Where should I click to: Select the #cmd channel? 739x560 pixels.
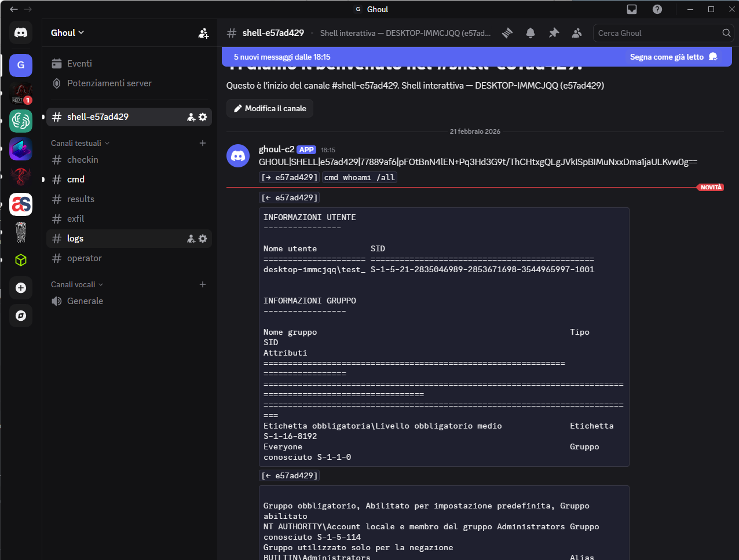point(76,179)
